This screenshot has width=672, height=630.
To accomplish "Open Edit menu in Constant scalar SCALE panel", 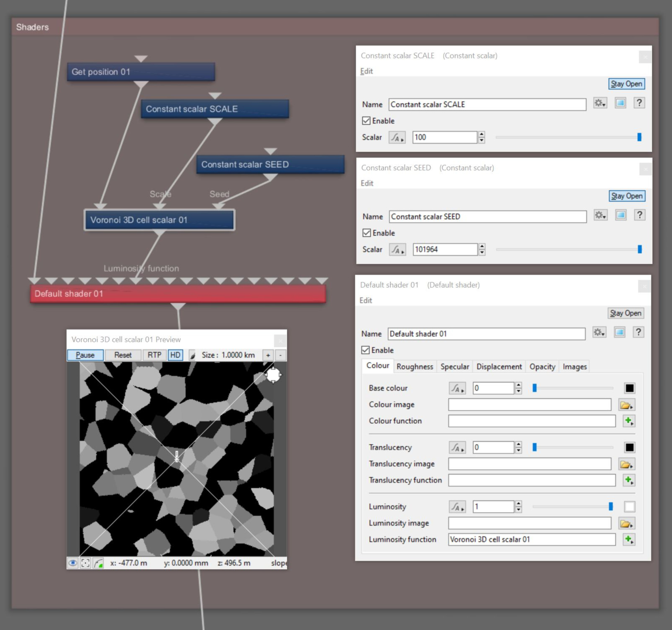I will [366, 71].
